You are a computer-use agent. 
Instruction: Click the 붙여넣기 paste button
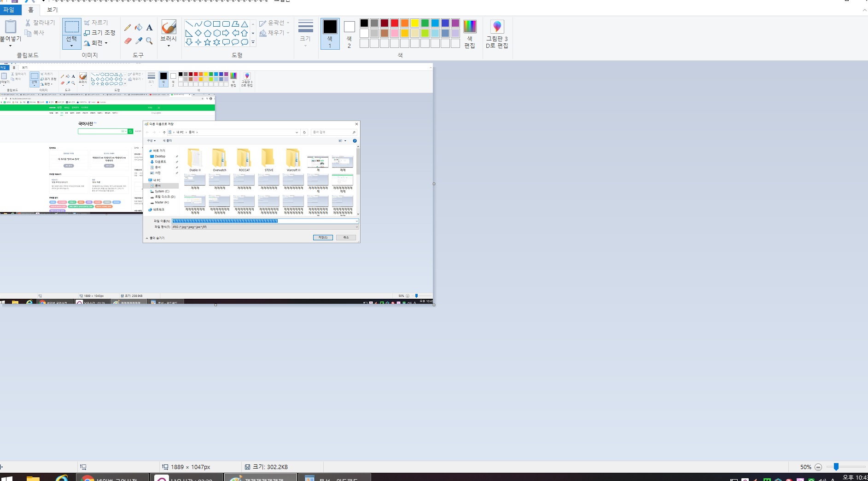(x=10, y=30)
